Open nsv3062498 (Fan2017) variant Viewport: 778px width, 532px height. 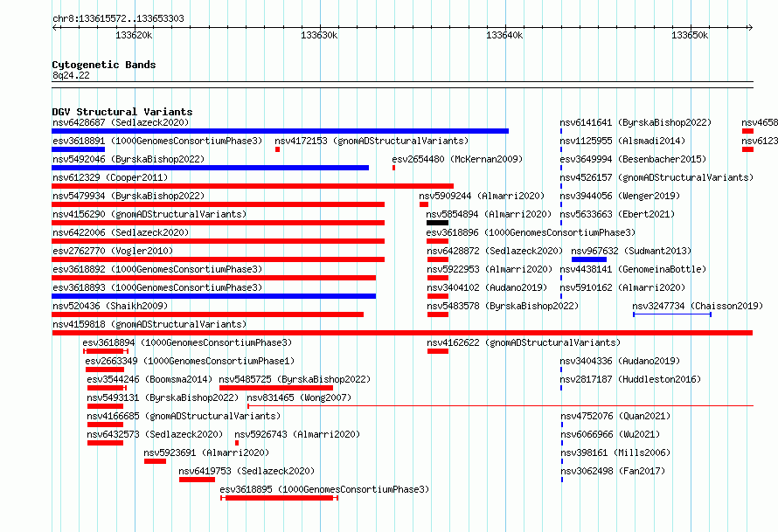(x=613, y=471)
